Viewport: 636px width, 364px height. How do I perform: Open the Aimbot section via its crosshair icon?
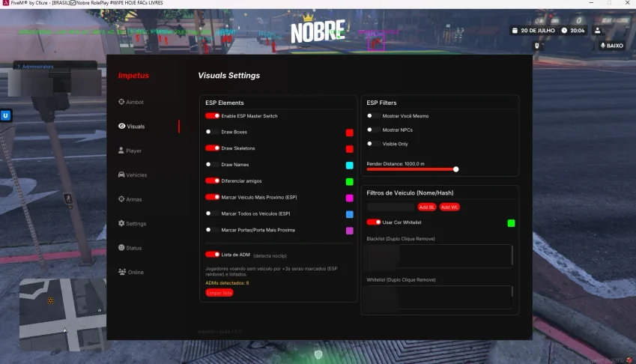[x=121, y=102]
